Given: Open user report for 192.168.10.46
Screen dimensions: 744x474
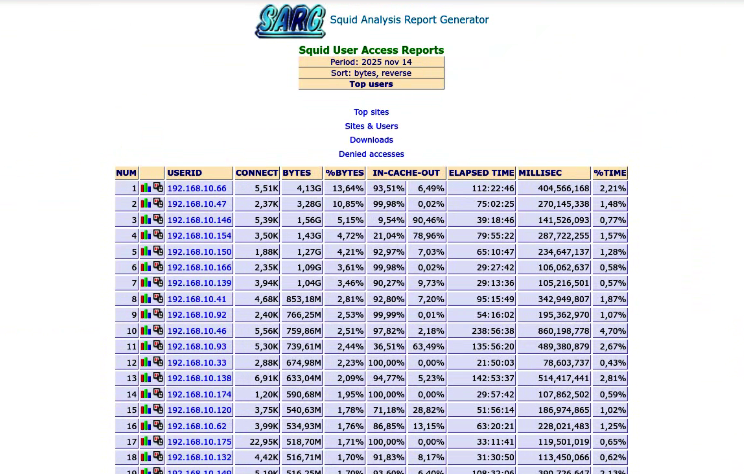Looking at the screenshot, I should 197,331.
